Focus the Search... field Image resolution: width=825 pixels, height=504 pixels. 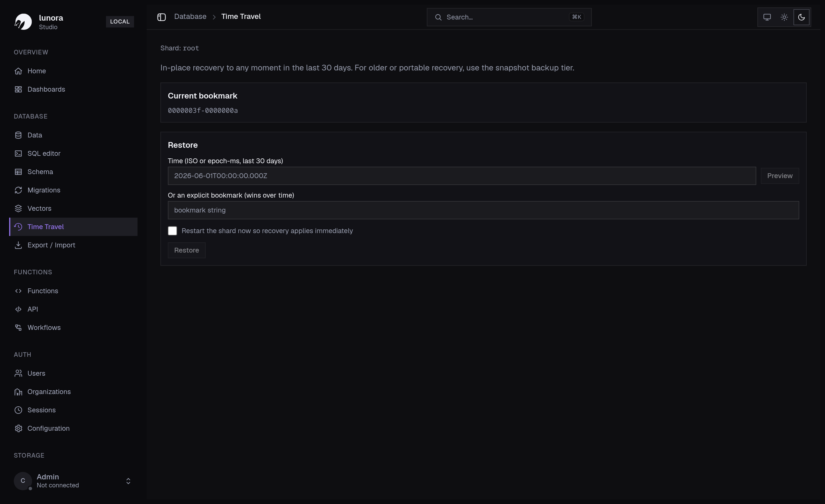[509, 17]
